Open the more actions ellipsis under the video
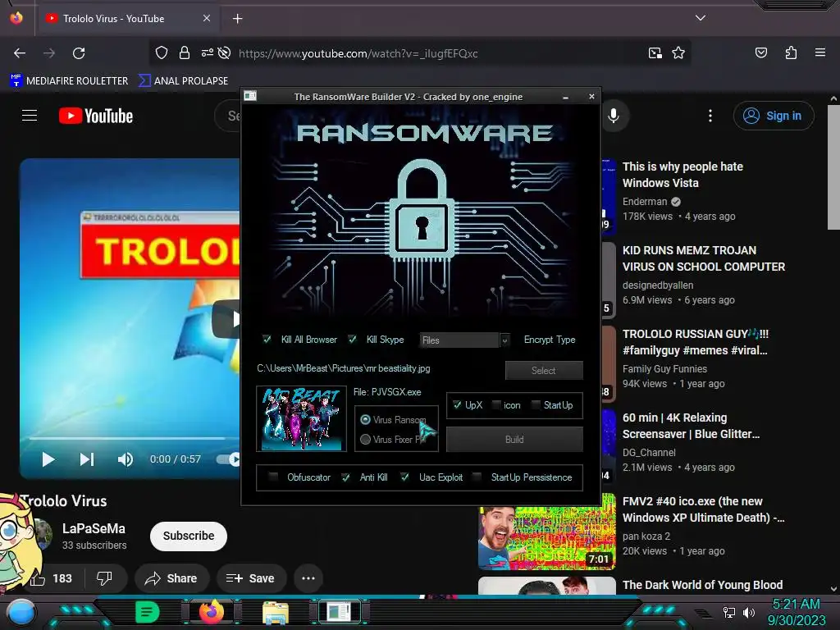840x630 pixels. click(x=308, y=578)
